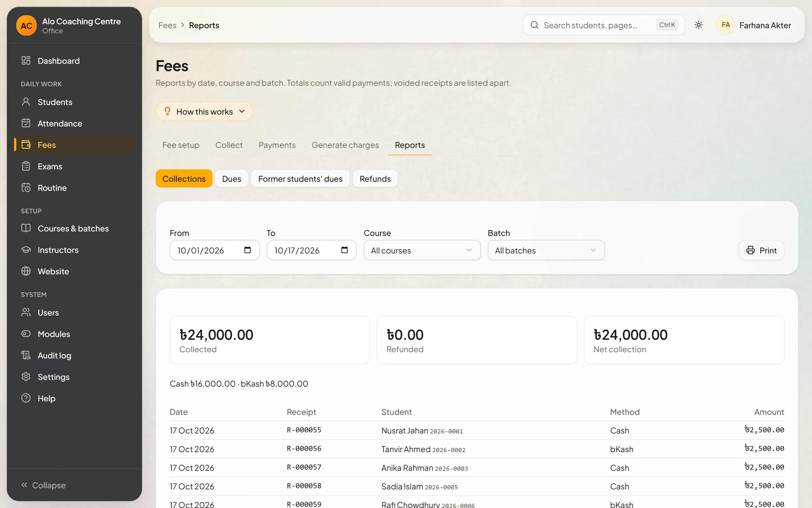The width and height of the screenshot is (812, 508).
Task: Open the Modules page
Action: tap(74, 334)
